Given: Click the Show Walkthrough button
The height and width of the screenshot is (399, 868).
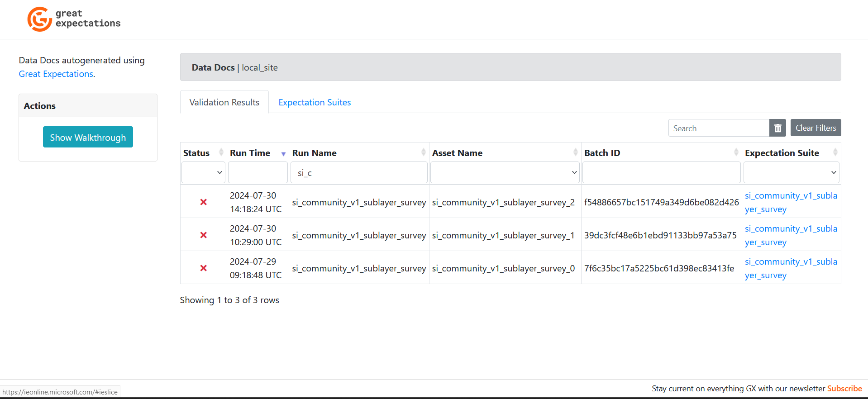Looking at the screenshot, I should pyautogui.click(x=88, y=137).
